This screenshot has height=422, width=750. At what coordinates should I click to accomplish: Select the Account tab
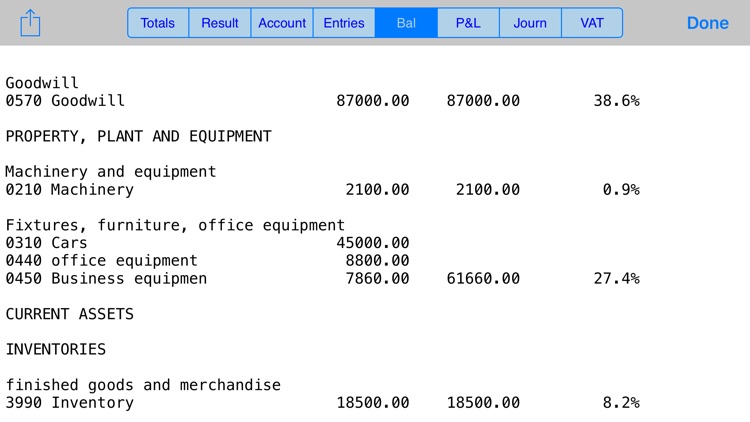[x=282, y=23]
